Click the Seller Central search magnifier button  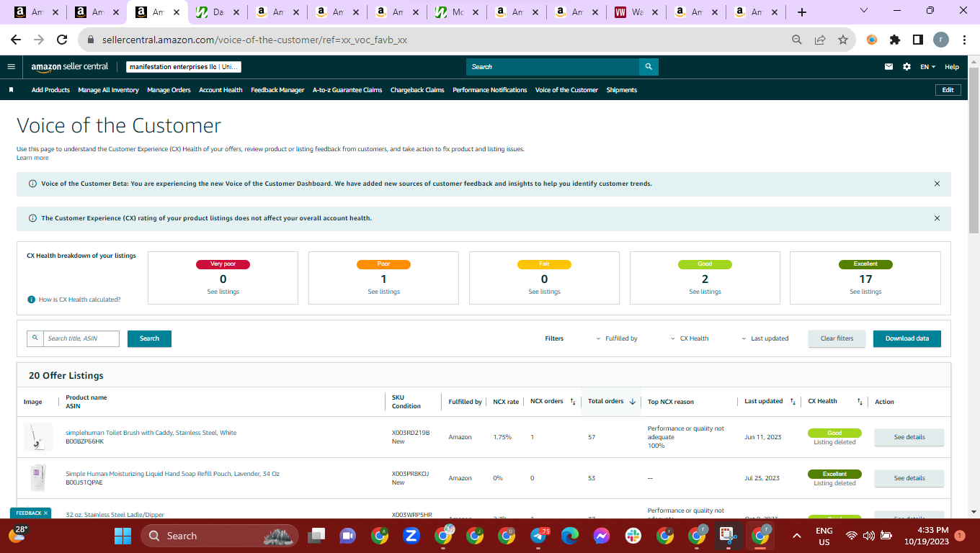(649, 67)
